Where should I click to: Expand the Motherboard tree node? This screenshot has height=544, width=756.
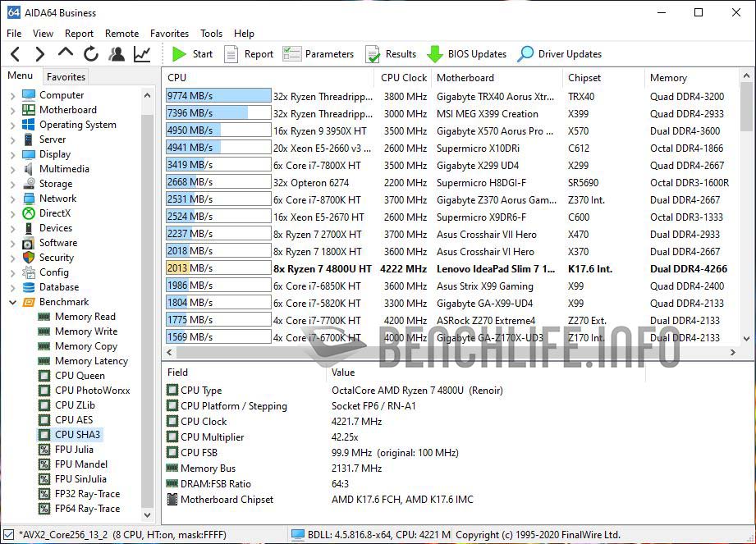coord(13,110)
